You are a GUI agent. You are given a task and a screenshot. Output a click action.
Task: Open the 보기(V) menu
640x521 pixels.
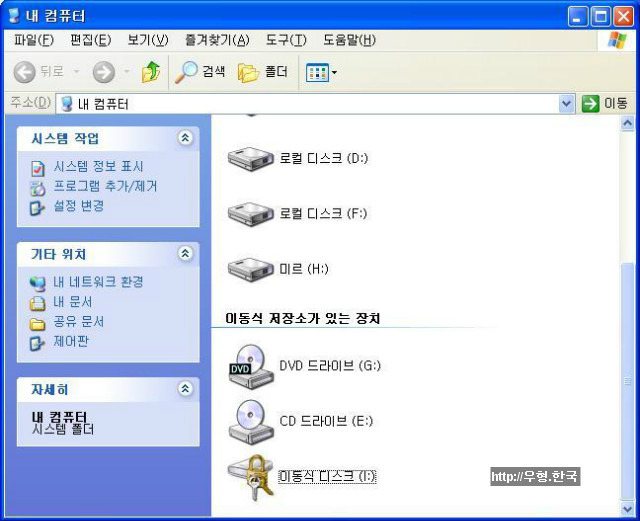pos(148,40)
